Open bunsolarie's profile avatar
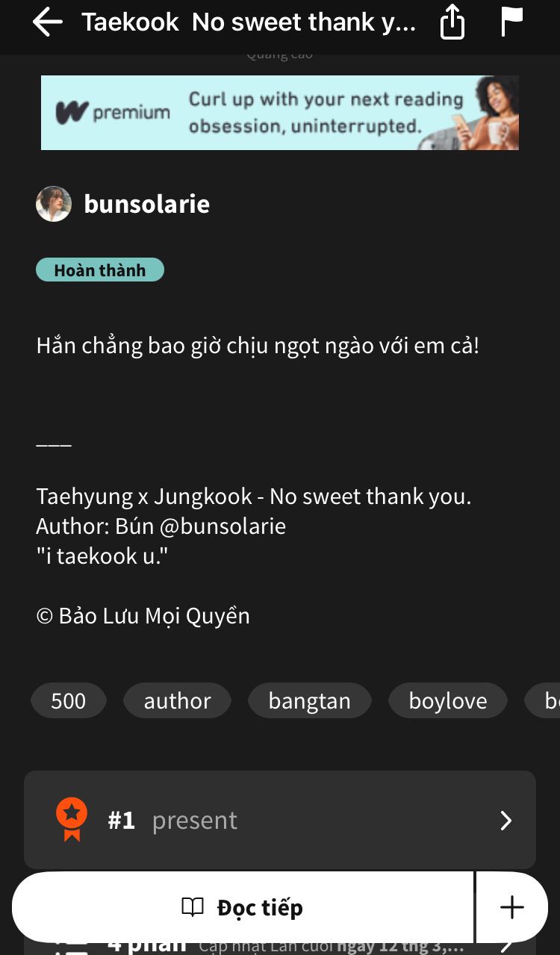This screenshot has height=955, width=560. click(54, 204)
